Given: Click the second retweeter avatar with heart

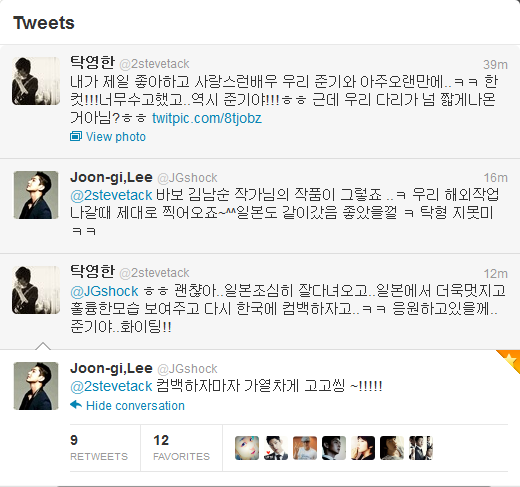Looking at the screenshot, I should point(276,448).
